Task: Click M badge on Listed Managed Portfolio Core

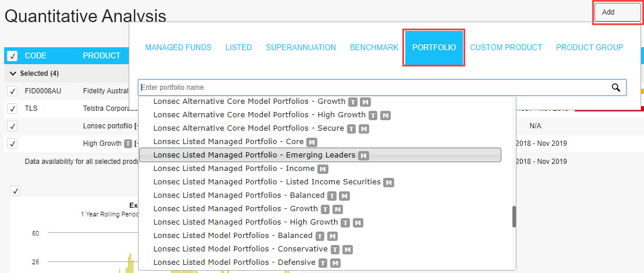Action: click(x=312, y=142)
